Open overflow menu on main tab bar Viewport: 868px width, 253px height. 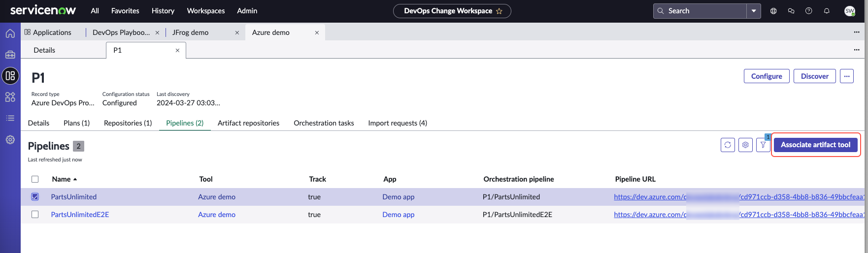[857, 32]
